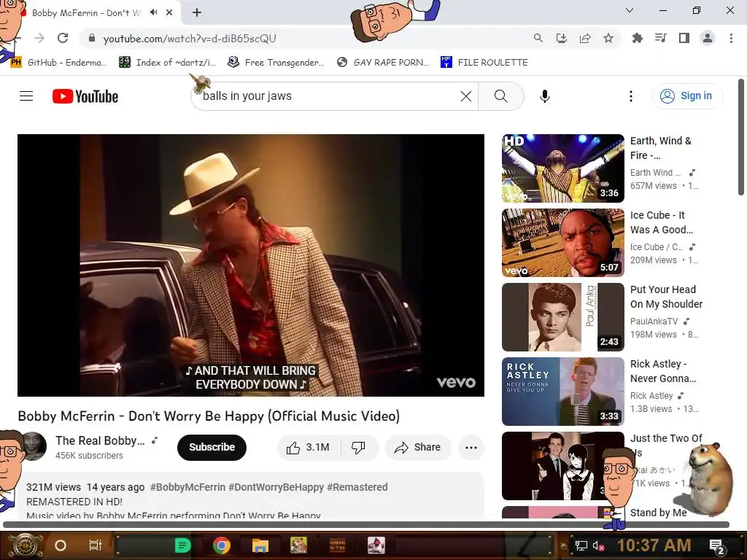Click the #Remastered hashtag

[x=357, y=487]
